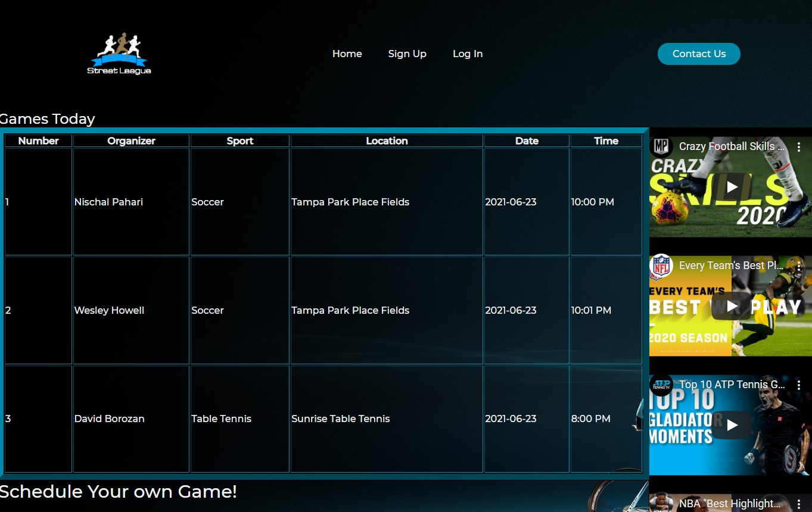Click the Contact Us button

click(x=699, y=54)
